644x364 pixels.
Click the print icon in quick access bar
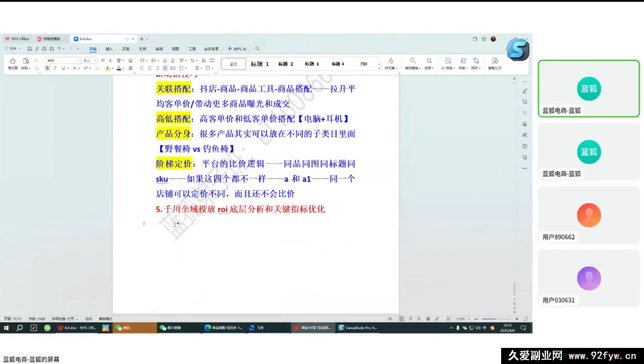click(x=44, y=49)
